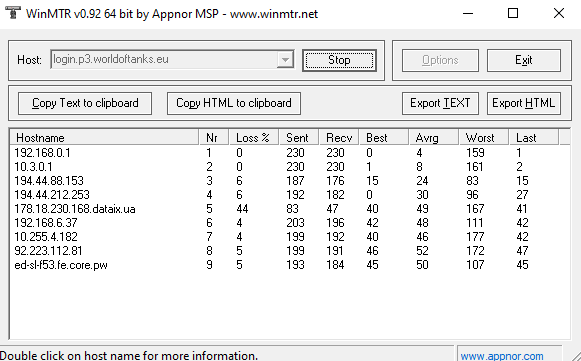Viewport: 581px width, 361px height.
Task: Click the Host input field
Action: (x=164, y=60)
